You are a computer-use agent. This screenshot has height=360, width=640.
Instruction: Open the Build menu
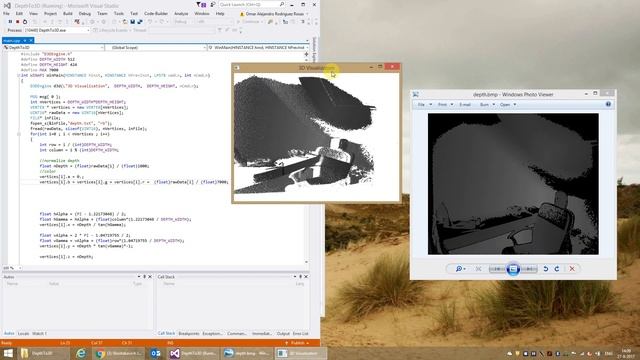(68, 13)
